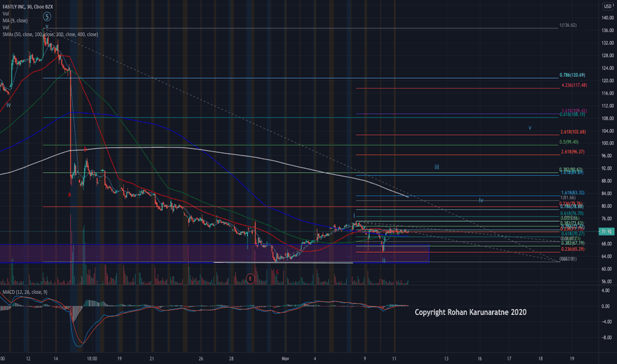The height and width of the screenshot is (364, 617).
Task: Open the MACD (12, 26, close, 9) legend
Action: point(24,292)
